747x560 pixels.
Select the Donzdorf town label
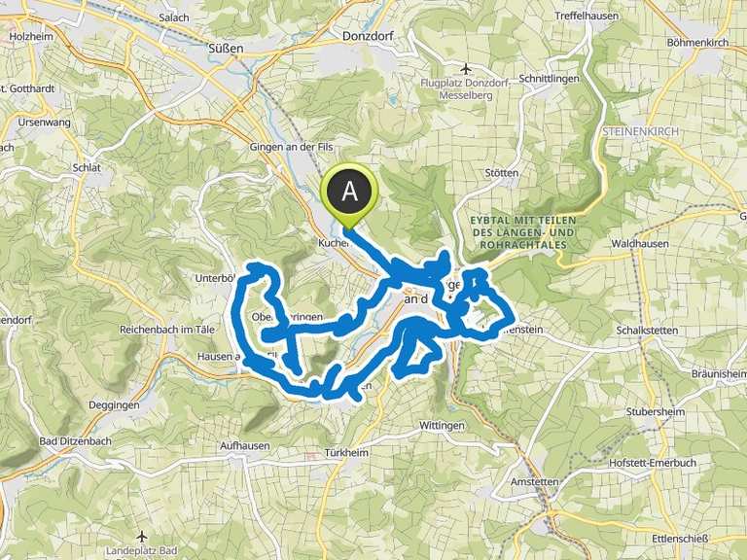coord(369,36)
